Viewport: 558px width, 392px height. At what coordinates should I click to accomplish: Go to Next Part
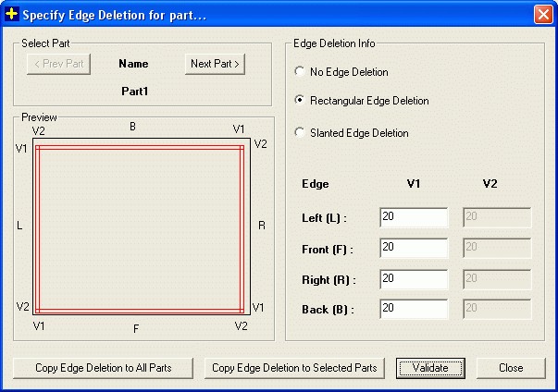[215, 64]
